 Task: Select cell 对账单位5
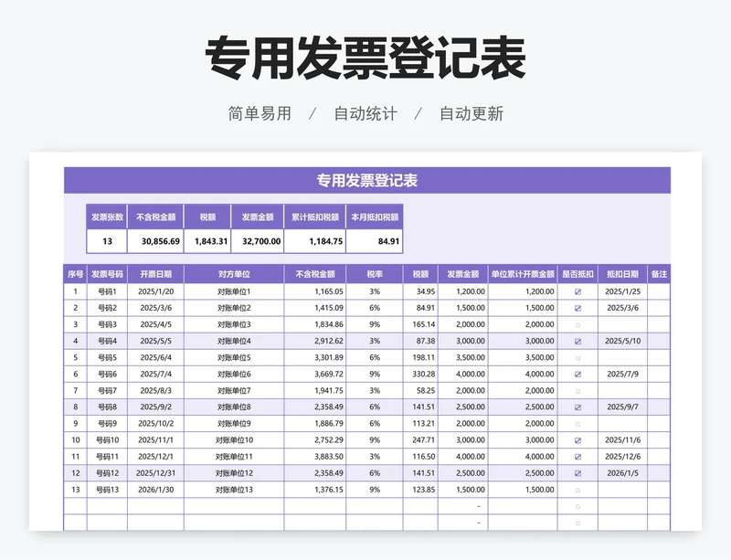(x=234, y=357)
